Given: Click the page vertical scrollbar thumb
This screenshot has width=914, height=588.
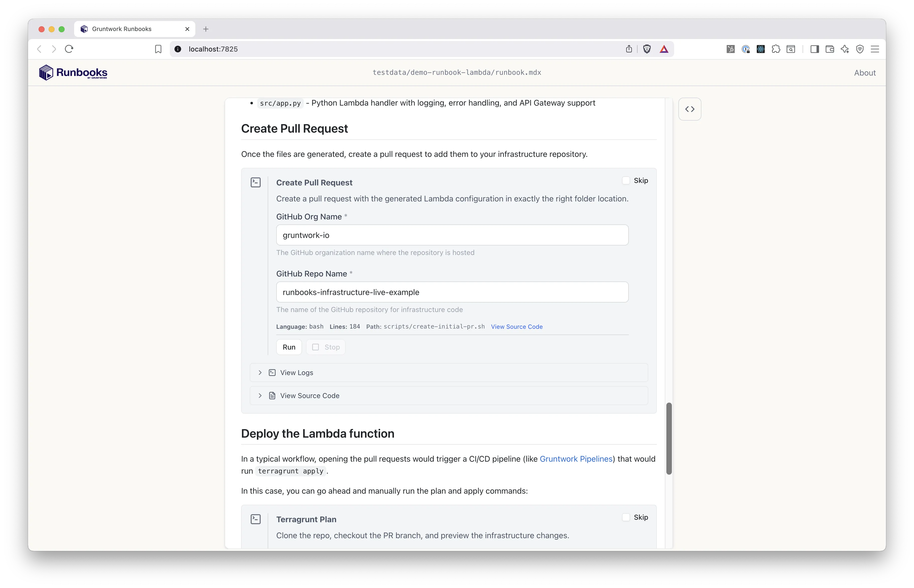Looking at the screenshot, I should coord(669,438).
